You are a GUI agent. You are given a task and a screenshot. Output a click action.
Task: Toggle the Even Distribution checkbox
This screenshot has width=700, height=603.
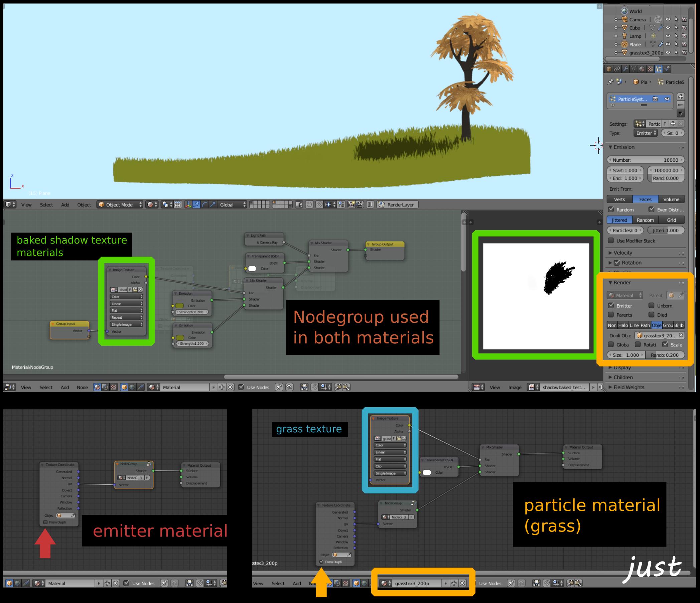[652, 209]
